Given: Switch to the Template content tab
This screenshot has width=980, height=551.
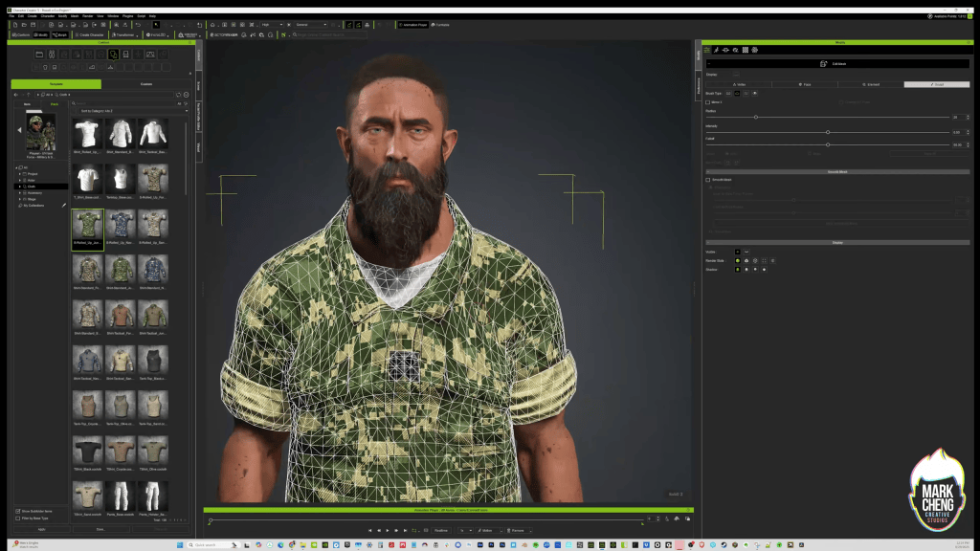Looking at the screenshot, I should click(x=56, y=84).
